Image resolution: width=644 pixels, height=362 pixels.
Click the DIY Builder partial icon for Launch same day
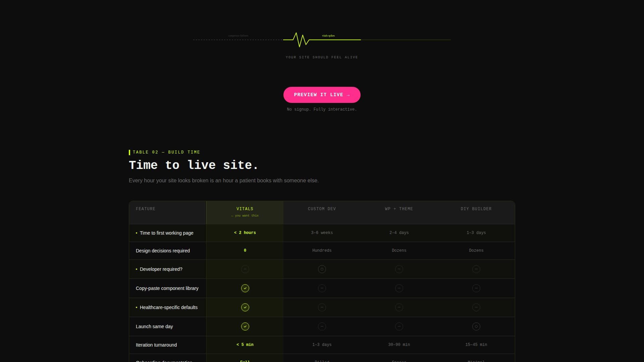pos(476,326)
